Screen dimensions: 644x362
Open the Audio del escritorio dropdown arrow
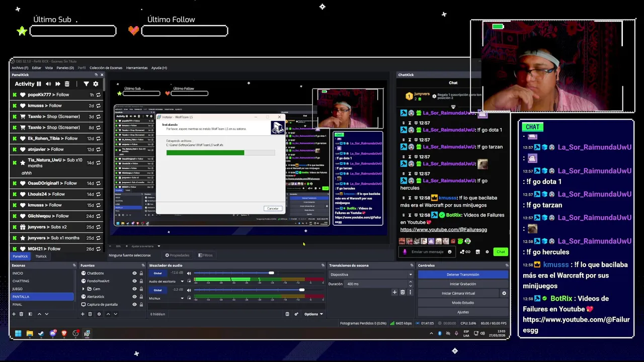[182, 281]
